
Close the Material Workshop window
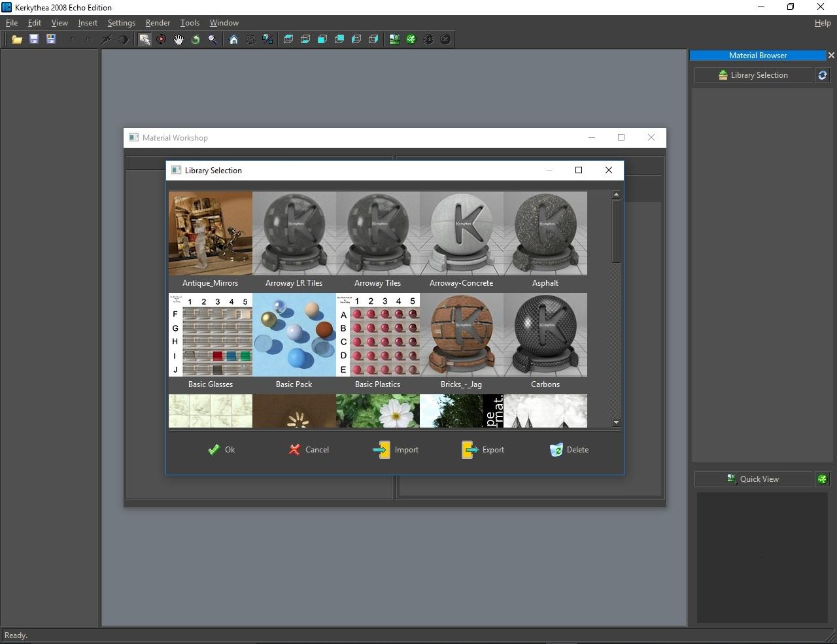(x=651, y=137)
